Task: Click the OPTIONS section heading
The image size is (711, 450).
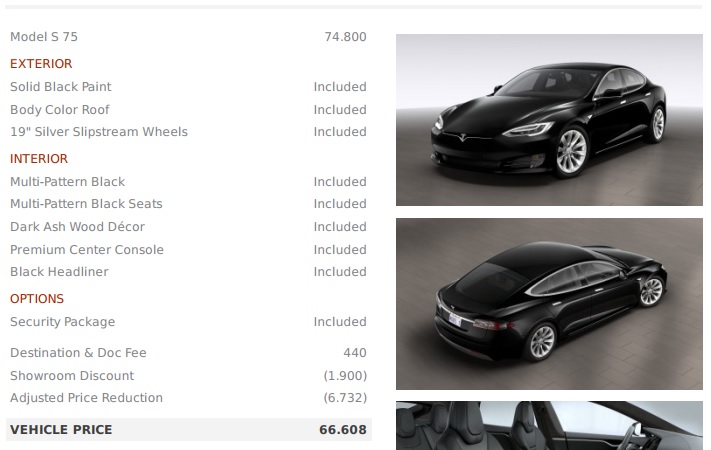Action: (x=37, y=299)
